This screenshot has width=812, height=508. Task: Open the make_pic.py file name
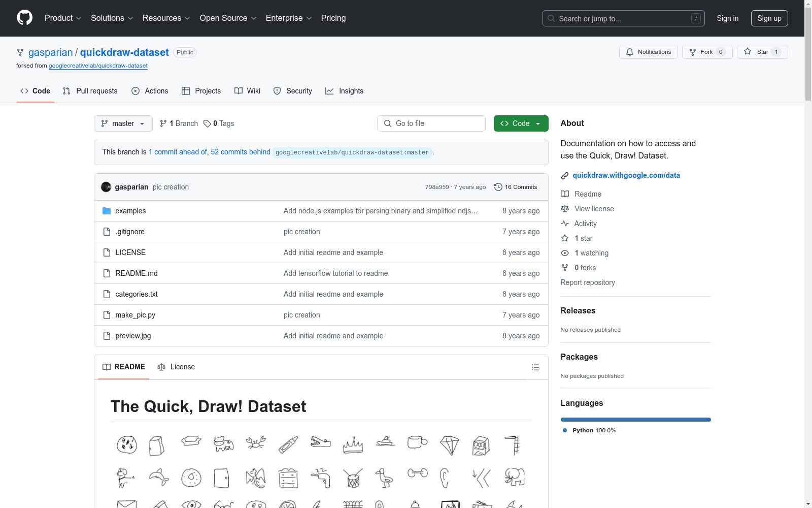pos(135,315)
